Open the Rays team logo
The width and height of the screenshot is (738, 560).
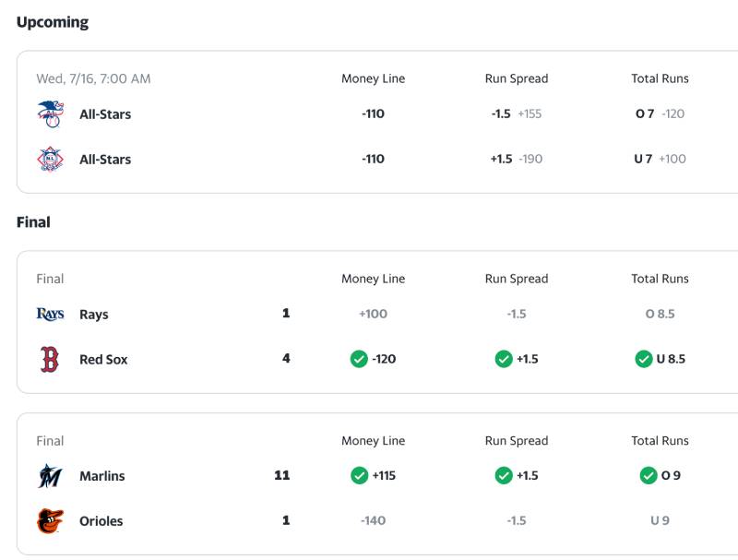tap(51, 314)
